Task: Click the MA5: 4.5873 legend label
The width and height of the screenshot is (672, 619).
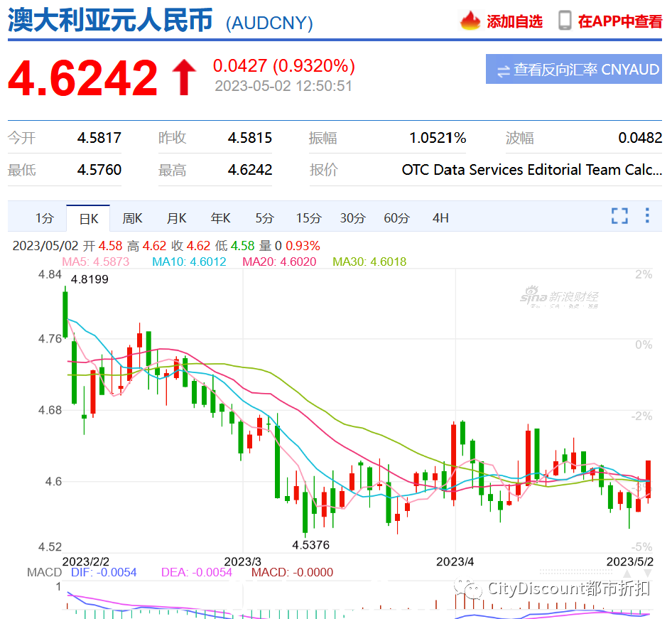Action: click(x=96, y=262)
